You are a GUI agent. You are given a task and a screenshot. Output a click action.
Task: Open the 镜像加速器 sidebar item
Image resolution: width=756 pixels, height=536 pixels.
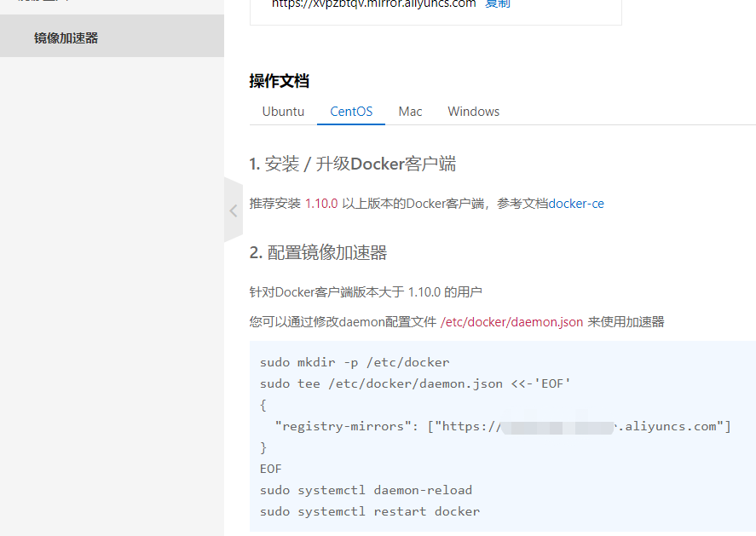66,38
